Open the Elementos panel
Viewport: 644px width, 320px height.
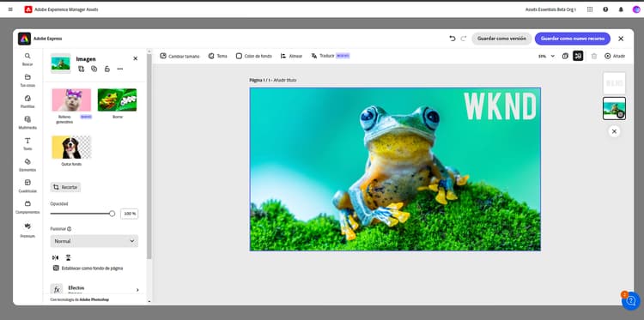coord(27,165)
